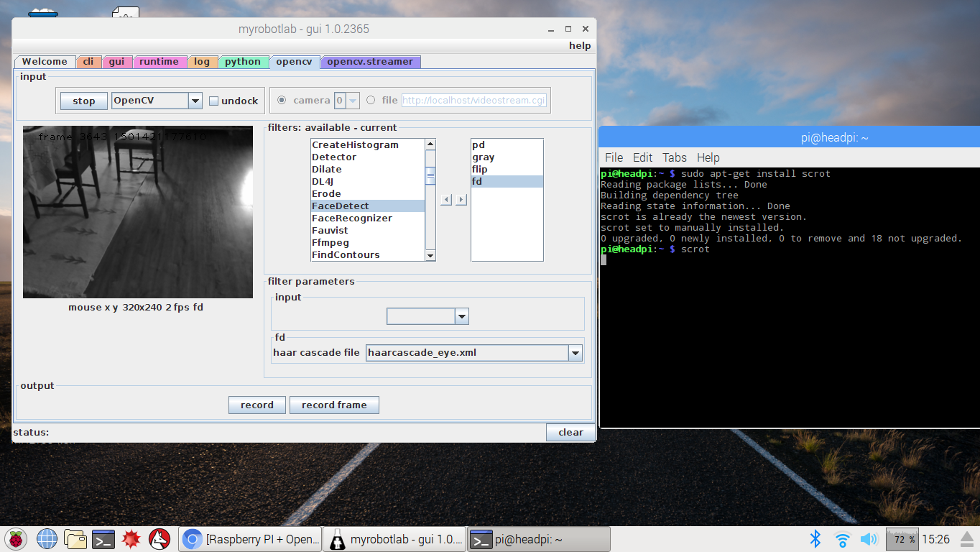The image size is (980, 552).
Task: Open the file manager from taskbar
Action: tap(75, 539)
